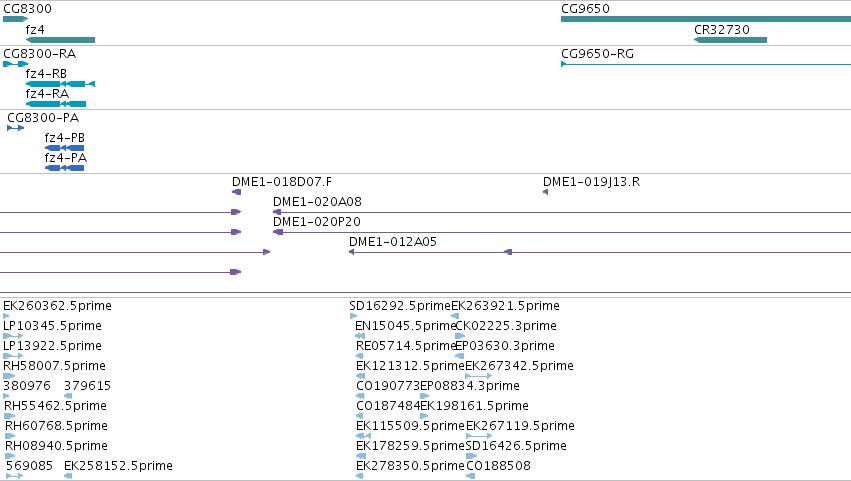Select the SD16292.5prime EST label
851x481 pixels.
coord(400,306)
